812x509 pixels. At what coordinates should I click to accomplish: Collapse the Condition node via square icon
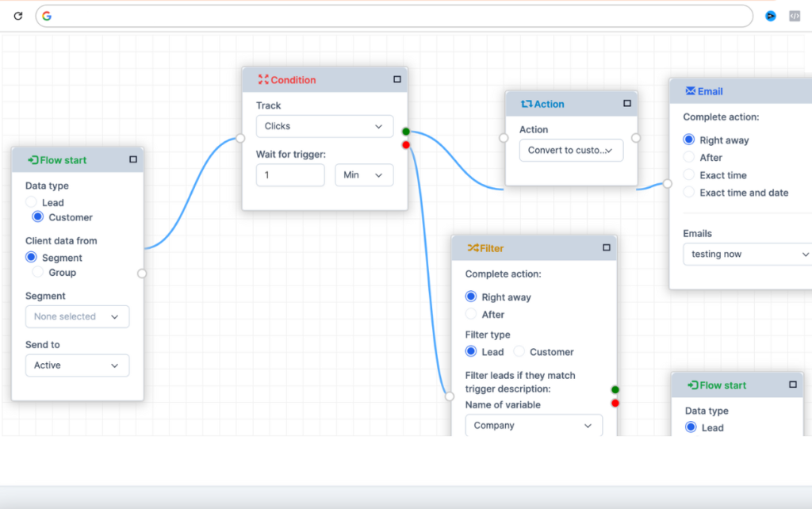tap(397, 79)
